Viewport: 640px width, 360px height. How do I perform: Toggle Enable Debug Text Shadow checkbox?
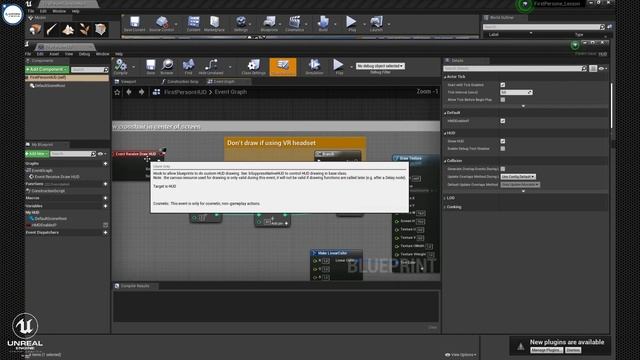pyautogui.click(x=503, y=149)
